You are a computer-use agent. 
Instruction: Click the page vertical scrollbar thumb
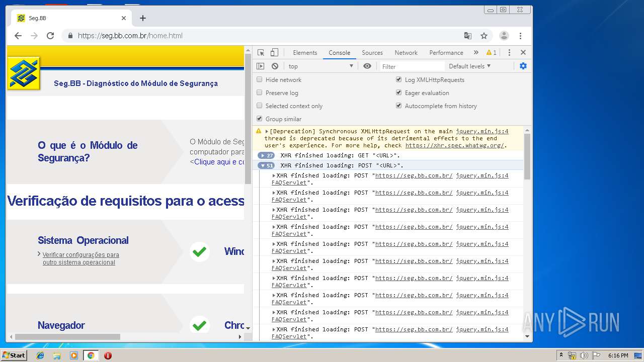[248, 118]
